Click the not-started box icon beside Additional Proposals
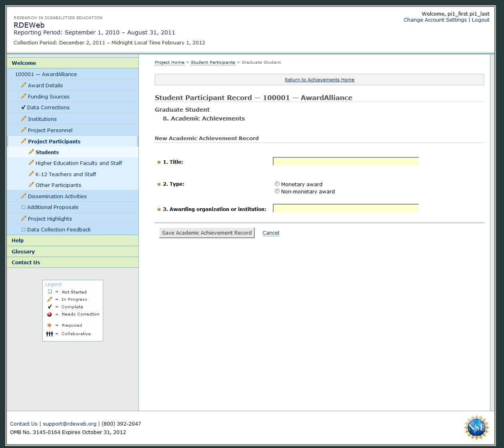The height and width of the screenshot is (448, 504). pyautogui.click(x=23, y=207)
